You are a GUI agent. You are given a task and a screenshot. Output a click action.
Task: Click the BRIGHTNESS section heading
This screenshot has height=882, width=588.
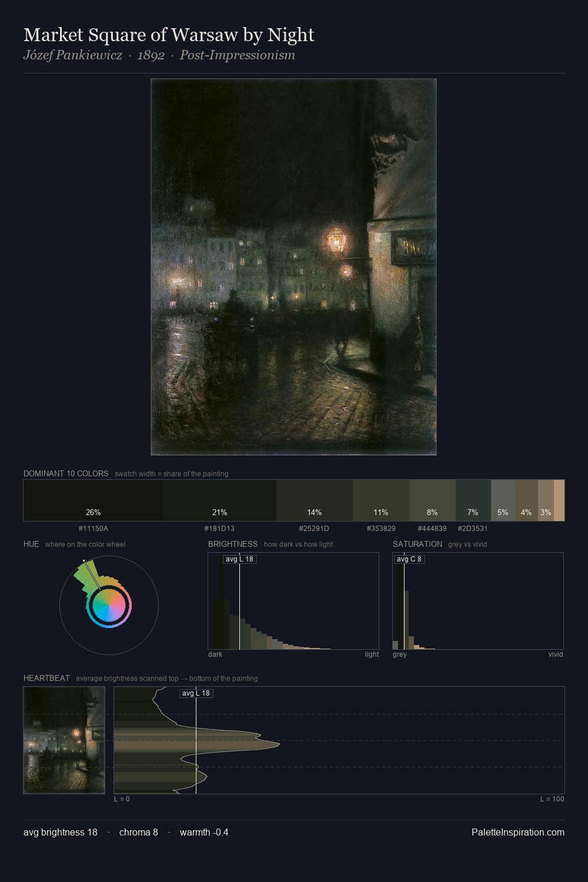233,544
